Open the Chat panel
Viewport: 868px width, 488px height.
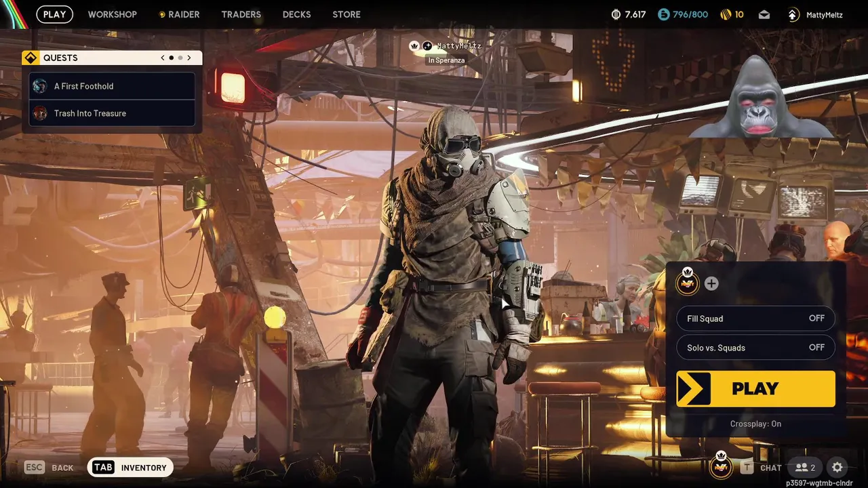[762, 468]
